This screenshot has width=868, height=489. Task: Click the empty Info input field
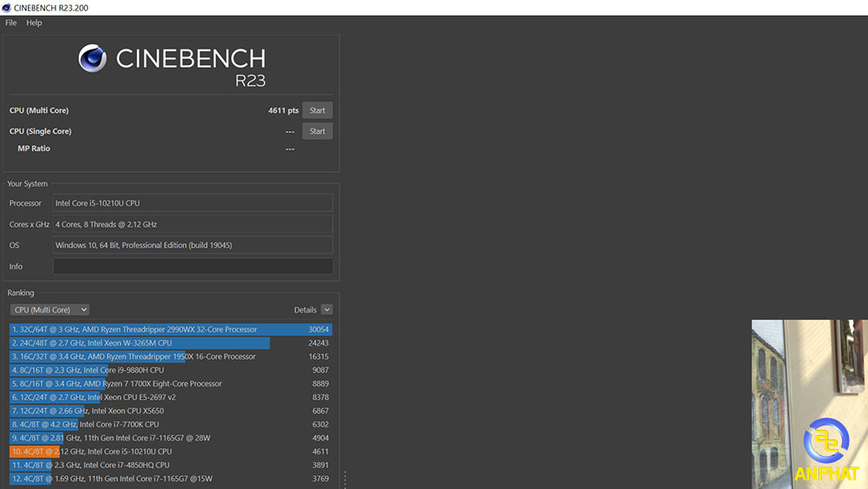pyautogui.click(x=193, y=267)
